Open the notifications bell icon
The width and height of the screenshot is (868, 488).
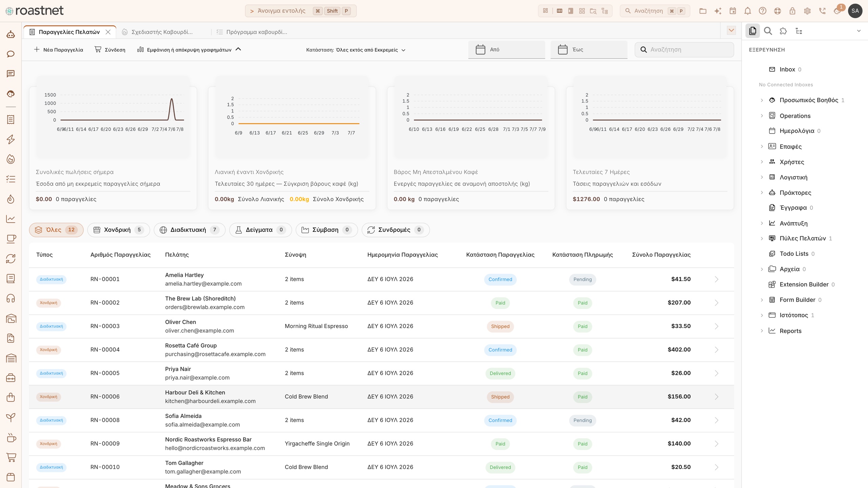[x=747, y=11]
